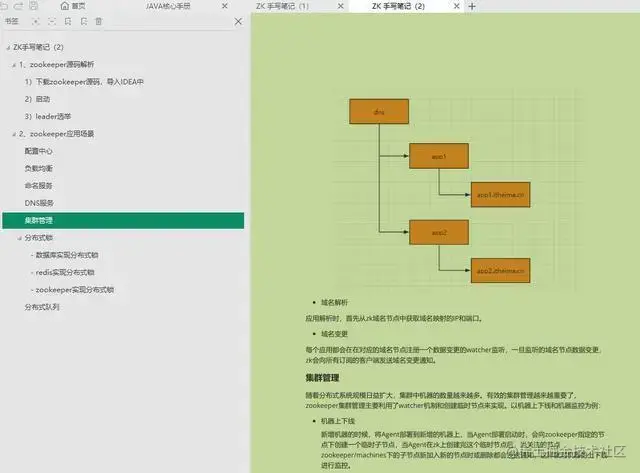Image resolution: width=640 pixels, height=473 pixels.
Task: Collapse the 1、zookeeper源码解析 section arrow
Action: pos(14,65)
